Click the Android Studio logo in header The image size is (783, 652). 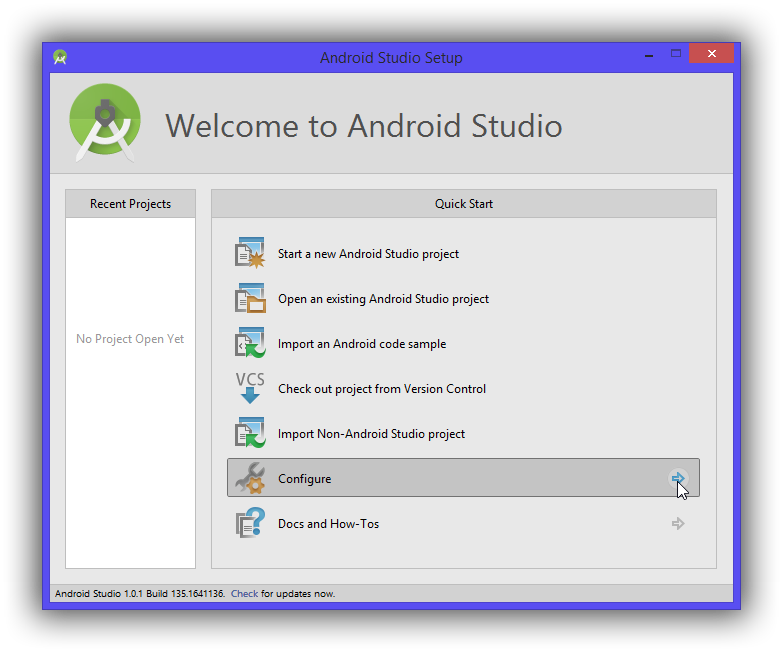click(105, 123)
